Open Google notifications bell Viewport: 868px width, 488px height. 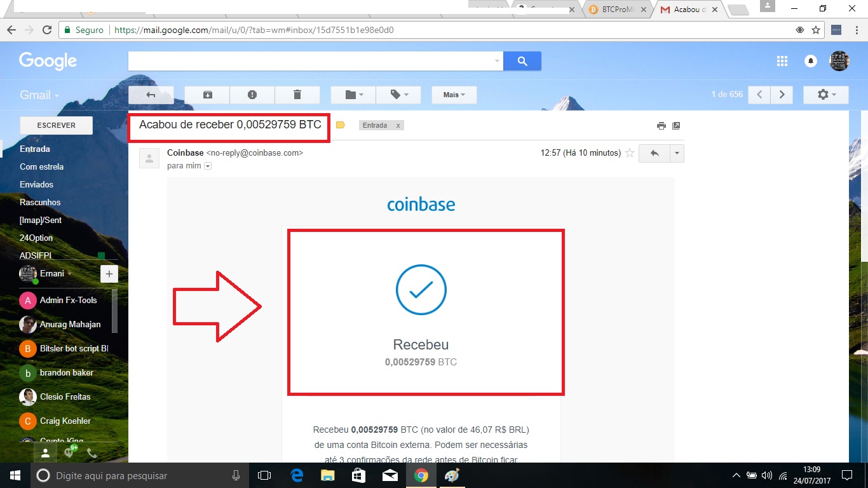[811, 61]
